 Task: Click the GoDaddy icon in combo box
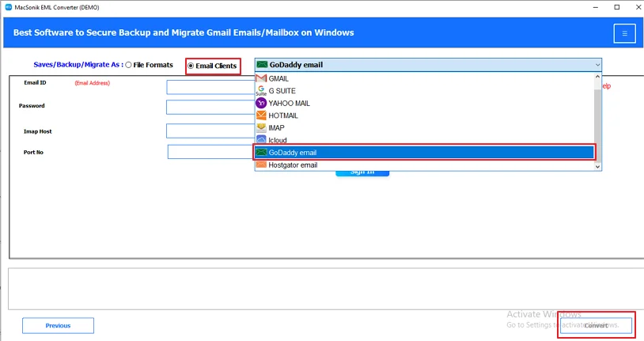(262, 65)
